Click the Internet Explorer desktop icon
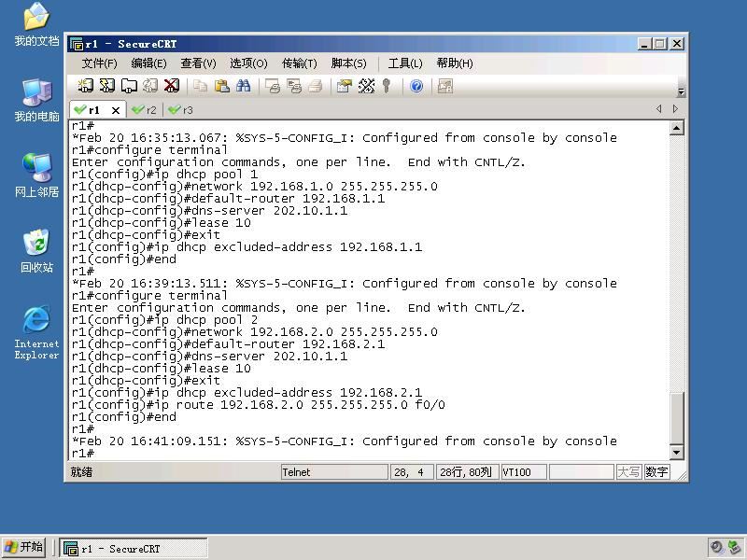This screenshot has height=560, width=747. coord(36,332)
